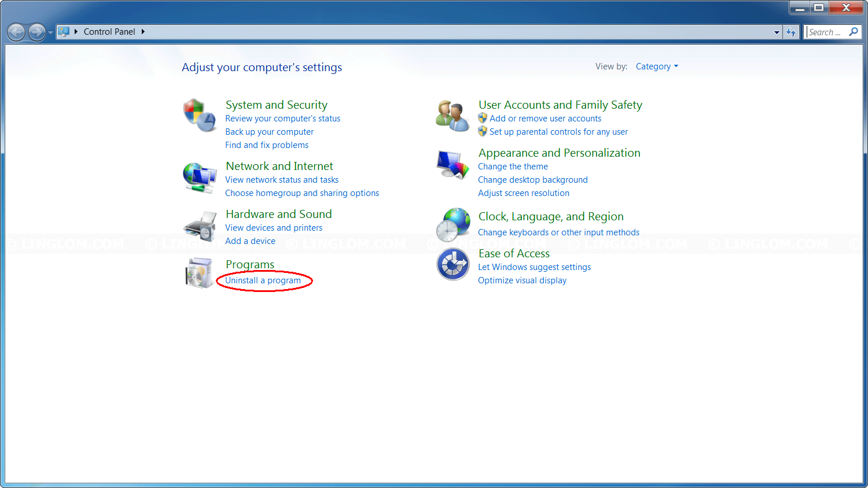This screenshot has height=488, width=868.
Task: Open the Programs category heading
Action: pos(250,264)
